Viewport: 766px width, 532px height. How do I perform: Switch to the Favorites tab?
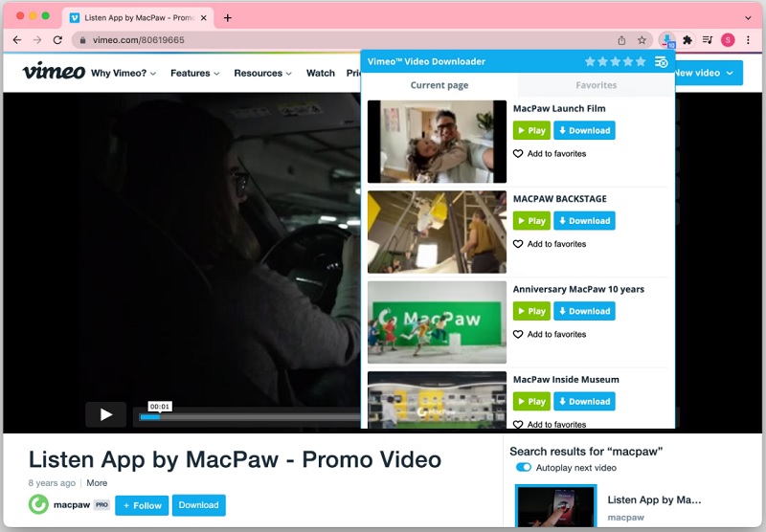point(596,85)
